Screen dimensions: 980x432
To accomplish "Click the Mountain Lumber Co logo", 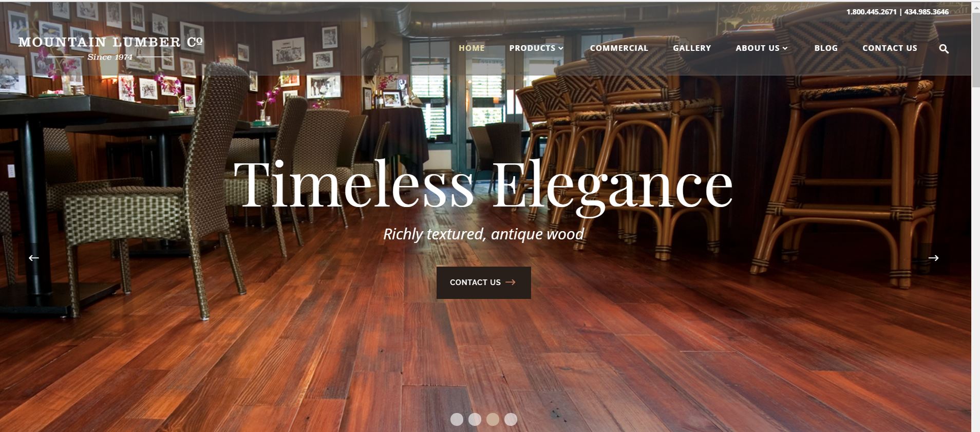I will (x=110, y=48).
